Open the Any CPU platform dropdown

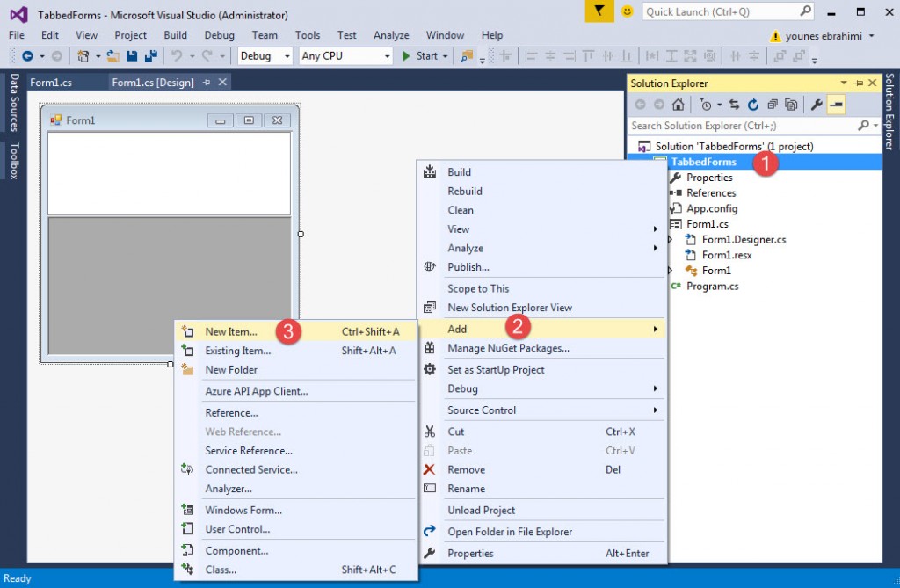345,56
